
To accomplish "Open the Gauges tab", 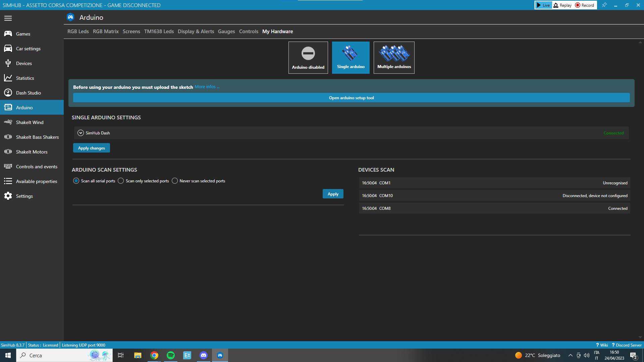I will click(x=226, y=32).
